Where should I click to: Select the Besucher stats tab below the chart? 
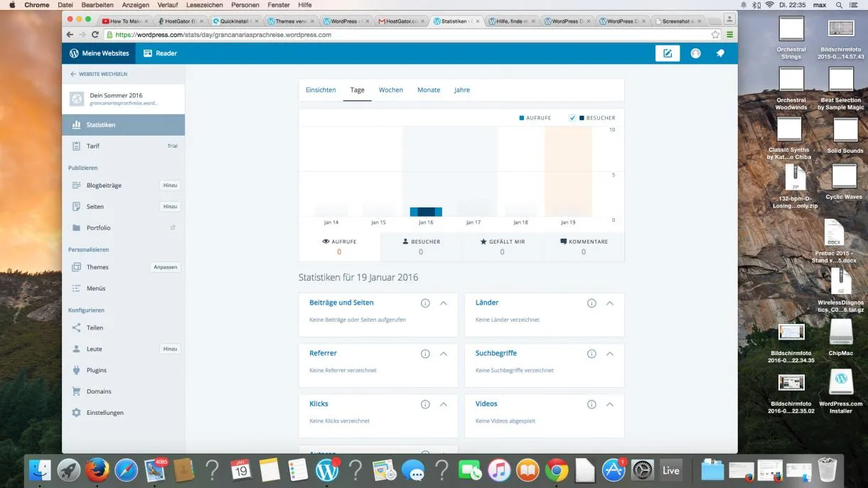[421, 246]
